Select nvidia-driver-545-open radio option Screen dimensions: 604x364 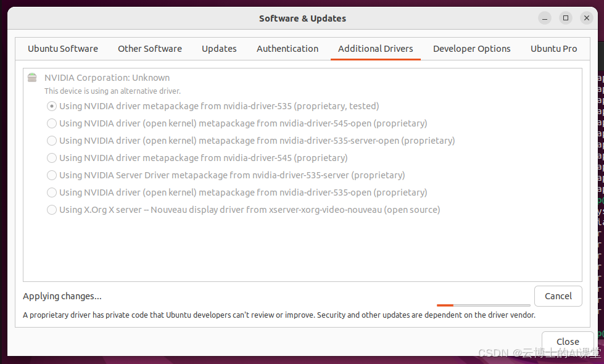point(52,123)
